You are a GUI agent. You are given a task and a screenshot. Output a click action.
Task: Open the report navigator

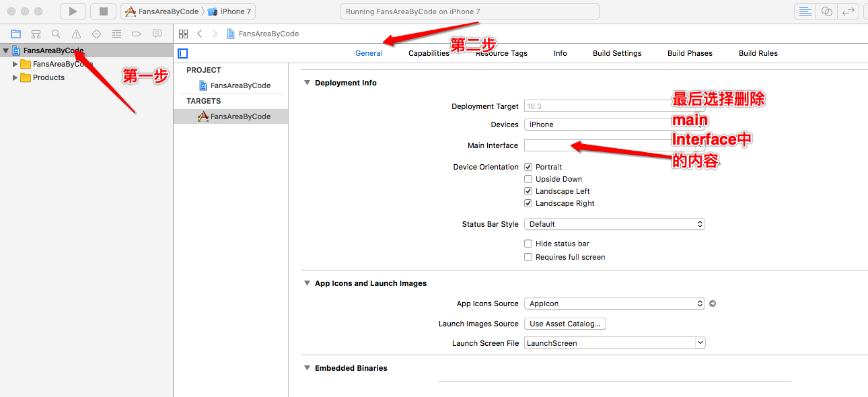click(x=157, y=34)
